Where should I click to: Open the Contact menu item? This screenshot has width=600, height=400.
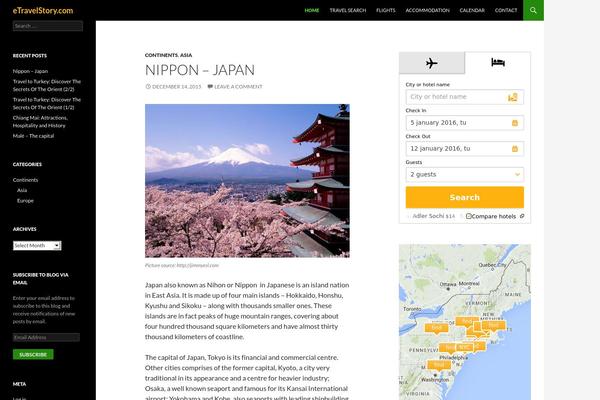[506, 10]
